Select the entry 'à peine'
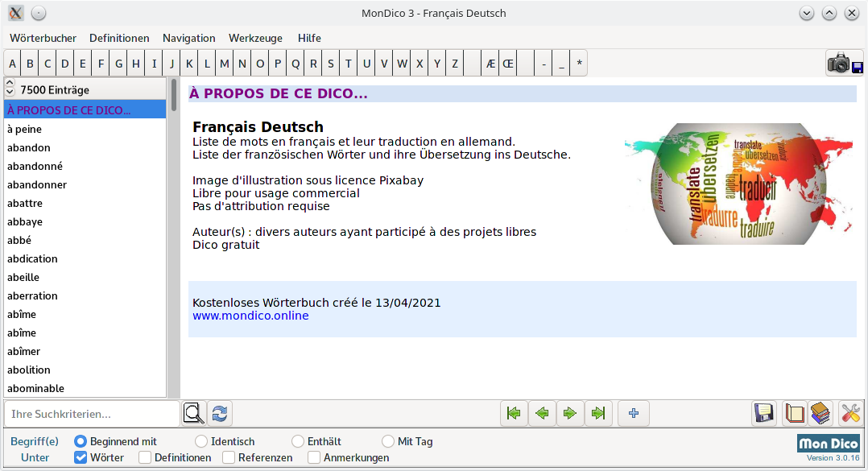Image resolution: width=868 pixels, height=471 pixels. point(85,129)
